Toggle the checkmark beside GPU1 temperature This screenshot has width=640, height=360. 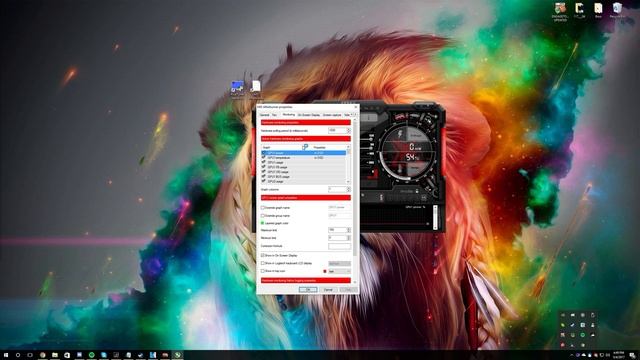click(264, 158)
